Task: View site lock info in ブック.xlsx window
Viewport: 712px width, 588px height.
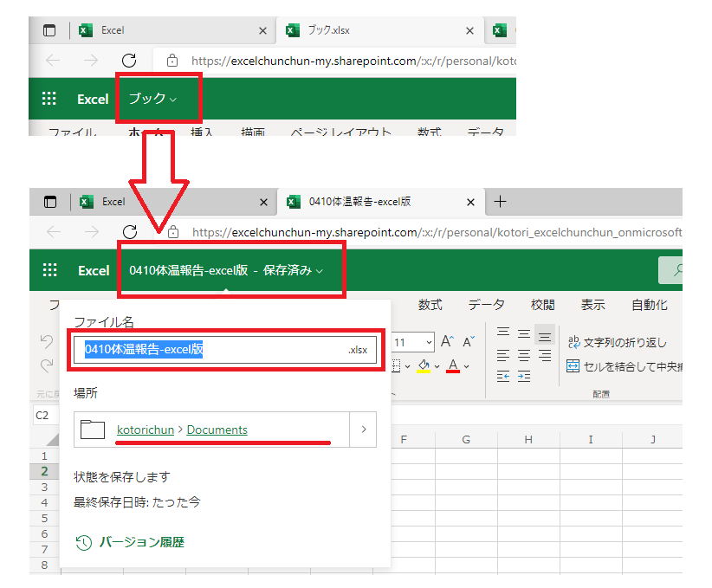Action: 172,61
